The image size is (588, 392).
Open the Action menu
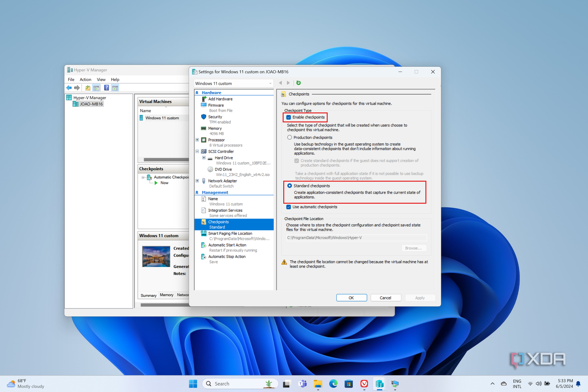click(85, 79)
